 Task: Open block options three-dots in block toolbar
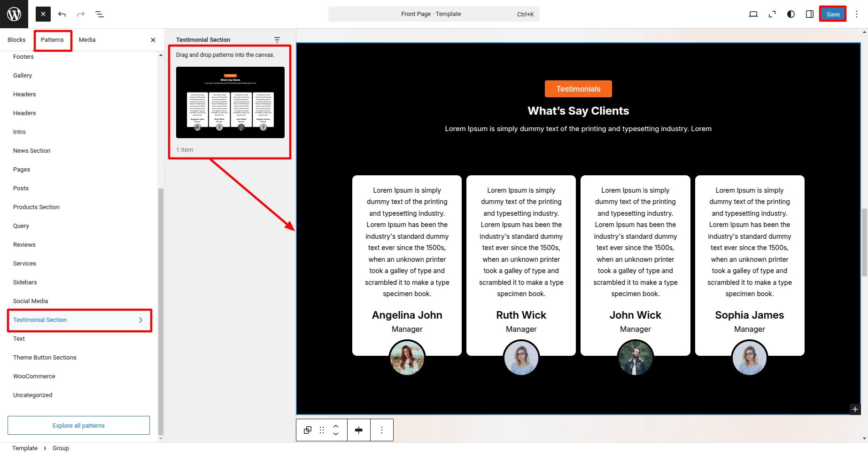382,430
